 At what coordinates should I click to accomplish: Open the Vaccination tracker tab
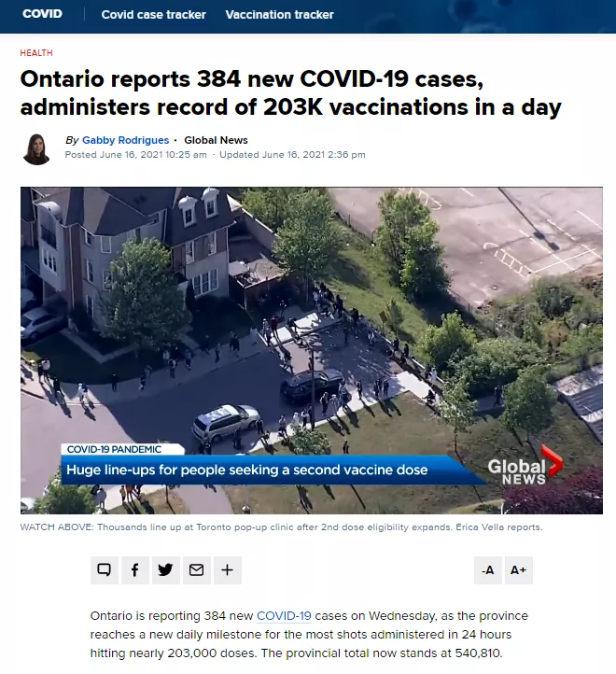(279, 15)
